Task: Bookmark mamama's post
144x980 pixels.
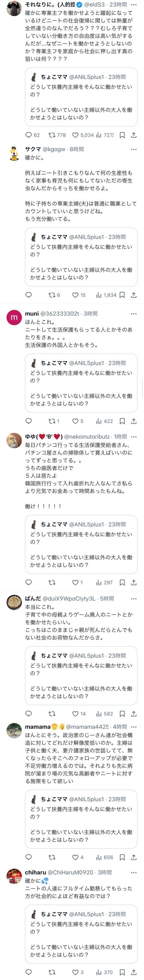Action: pyautogui.click(x=122, y=857)
